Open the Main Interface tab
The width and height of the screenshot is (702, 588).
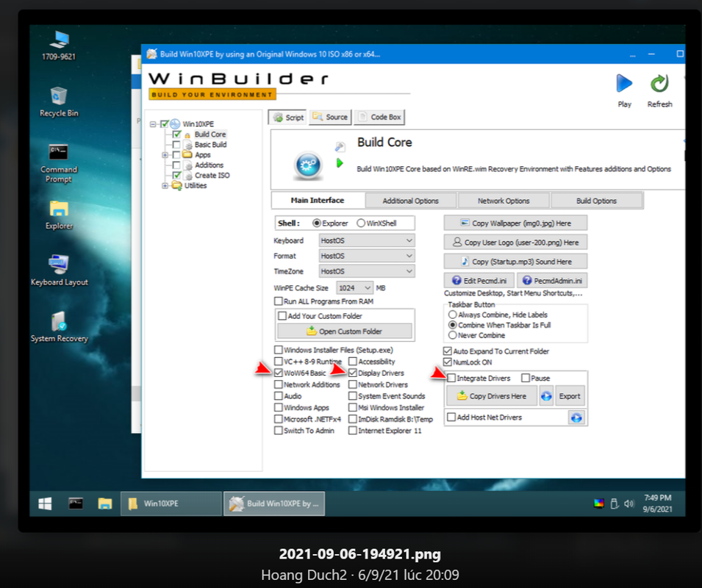(318, 201)
